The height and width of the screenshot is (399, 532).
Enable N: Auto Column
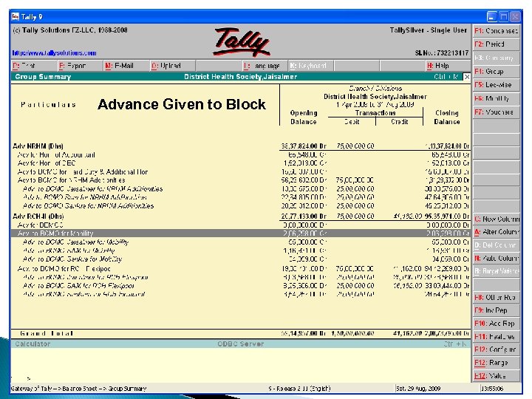pyautogui.click(x=496, y=258)
